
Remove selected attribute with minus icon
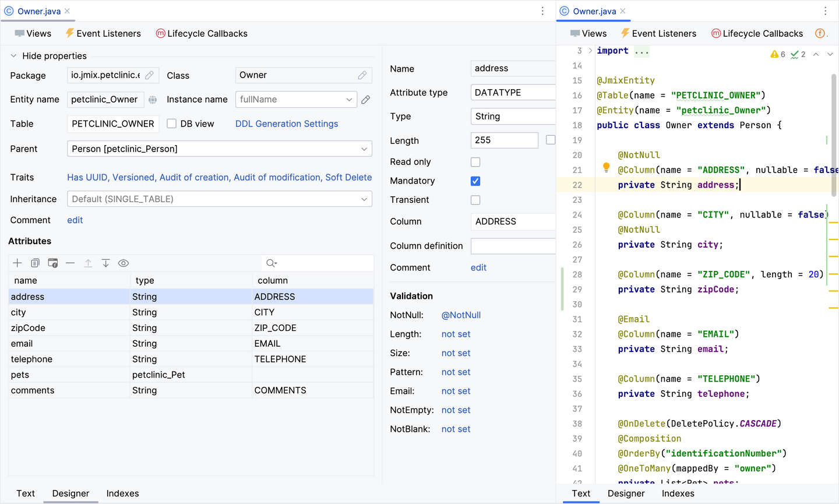point(70,263)
